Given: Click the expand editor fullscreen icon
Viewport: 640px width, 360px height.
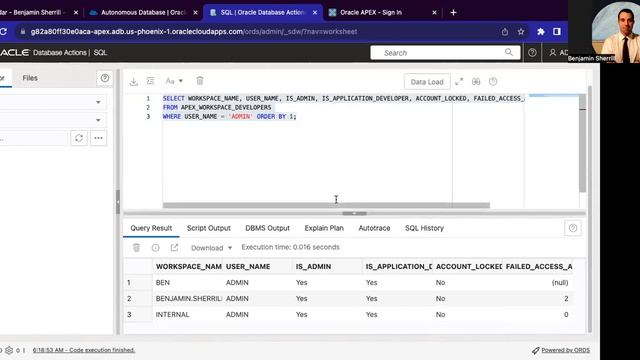Looking at the screenshot, I should pos(459,82).
